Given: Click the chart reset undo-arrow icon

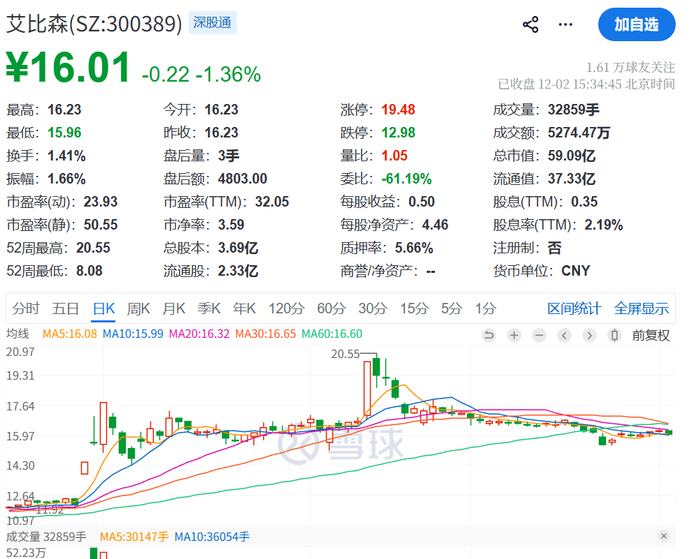Looking at the screenshot, I should [x=489, y=335].
